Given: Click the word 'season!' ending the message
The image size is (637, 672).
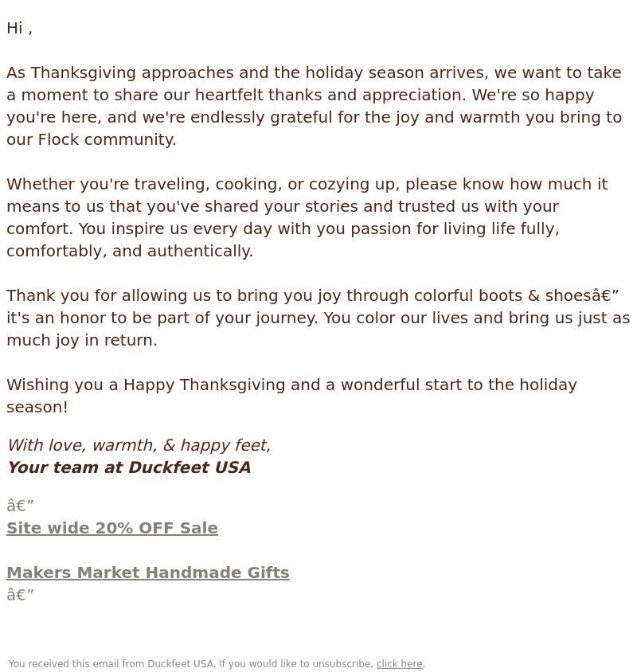Looking at the screenshot, I should (x=37, y=407).
